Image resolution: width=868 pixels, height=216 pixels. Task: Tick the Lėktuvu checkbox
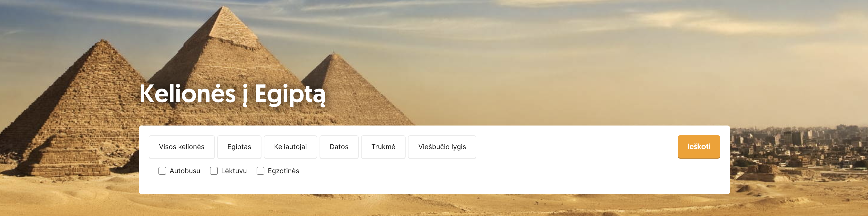214,171
